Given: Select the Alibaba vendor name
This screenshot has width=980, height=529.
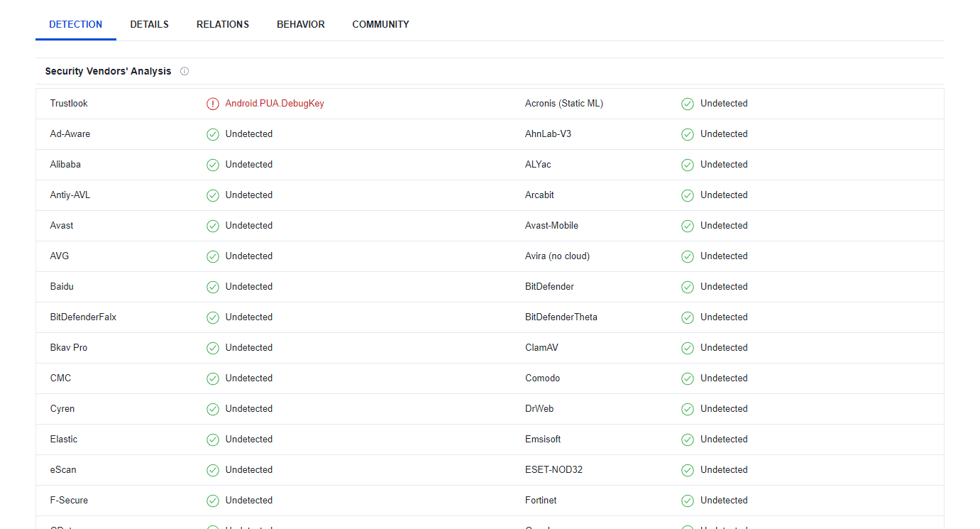Looking at the screenshot, I should 65,165.
